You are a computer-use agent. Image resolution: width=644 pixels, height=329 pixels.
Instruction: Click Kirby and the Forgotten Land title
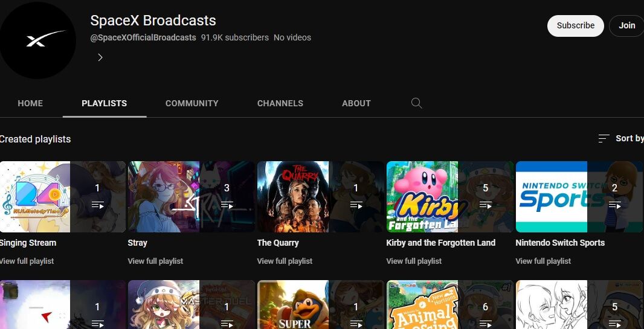[x=440, y=243]
